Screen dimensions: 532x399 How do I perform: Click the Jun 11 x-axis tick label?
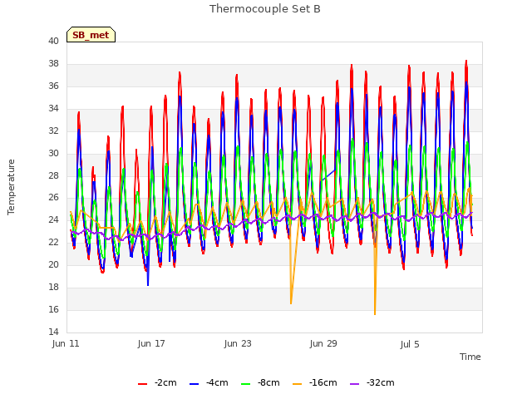(x=66, y=343)
